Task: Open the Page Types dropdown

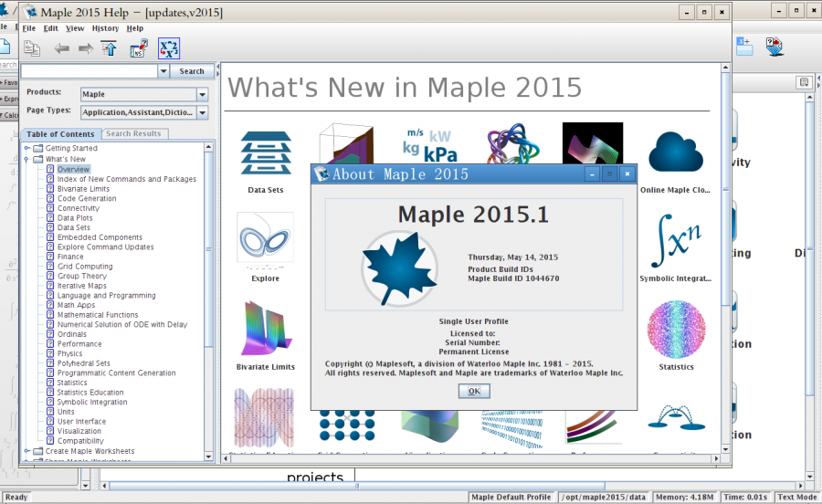Action: 203,112
